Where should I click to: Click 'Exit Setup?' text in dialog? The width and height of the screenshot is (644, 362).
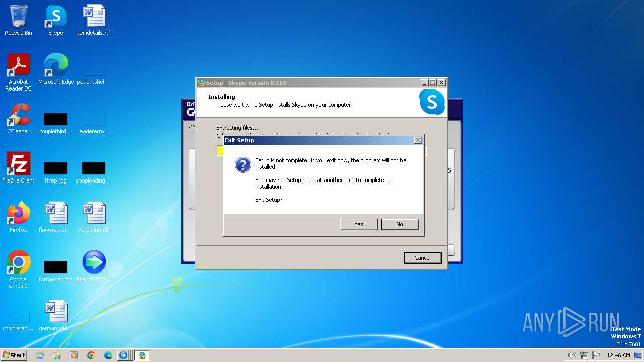click(269, 200)
